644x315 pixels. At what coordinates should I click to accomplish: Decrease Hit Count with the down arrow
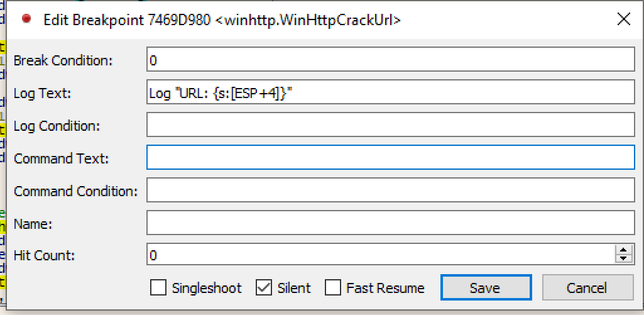pyautogui.click(x=623, y=258)
